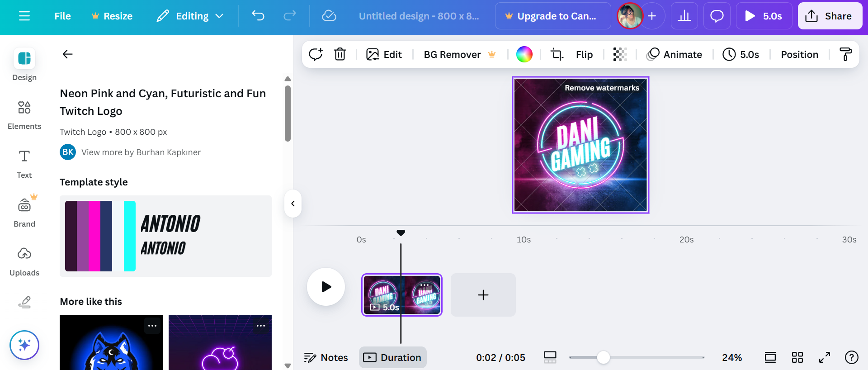Open the 24% zoom level menu
This screenshot has height=370, width=868.
pyautogui.click(x=732, y=357)
